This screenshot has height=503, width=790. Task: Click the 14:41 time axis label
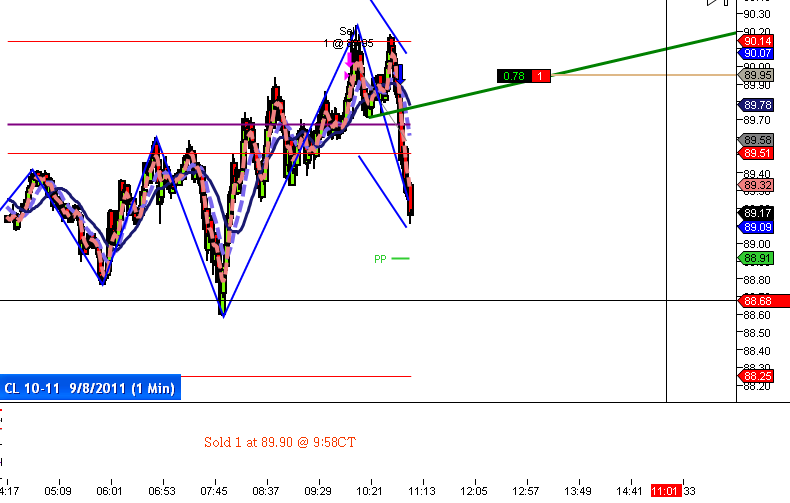tap(629, 491)
